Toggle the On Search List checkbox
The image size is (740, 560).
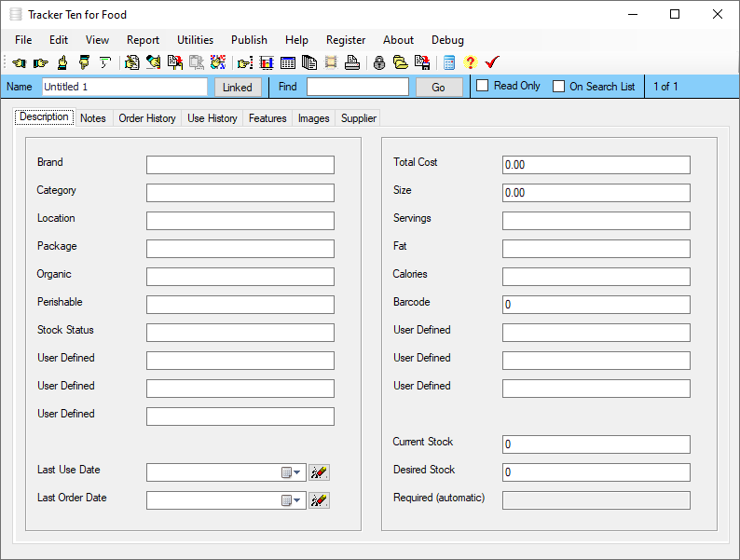coord(559,87)
